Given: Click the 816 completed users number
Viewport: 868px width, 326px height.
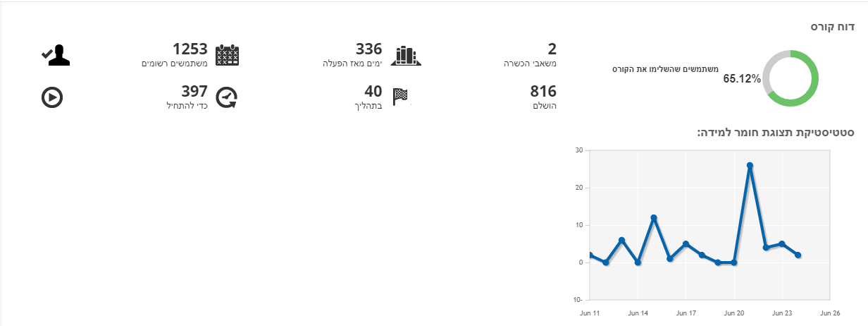Looking at the screenshot, I should click(543, 91).
